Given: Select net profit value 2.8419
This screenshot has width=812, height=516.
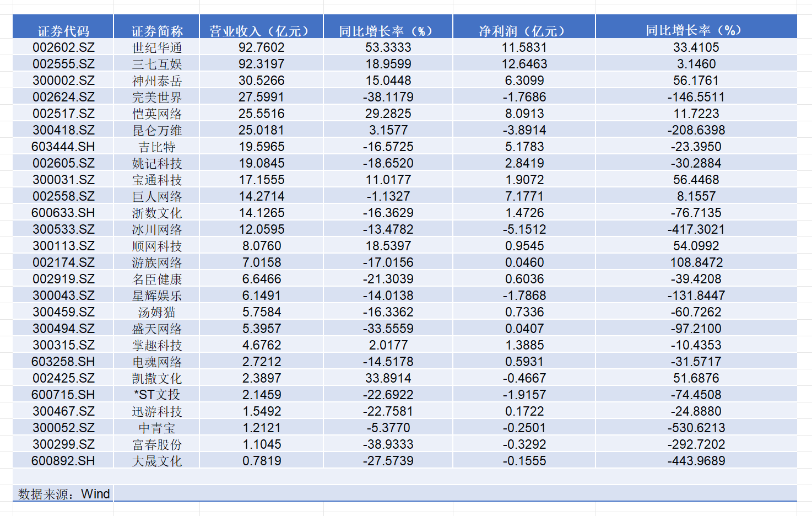Looking at the screenshot, I should (524, 163).
